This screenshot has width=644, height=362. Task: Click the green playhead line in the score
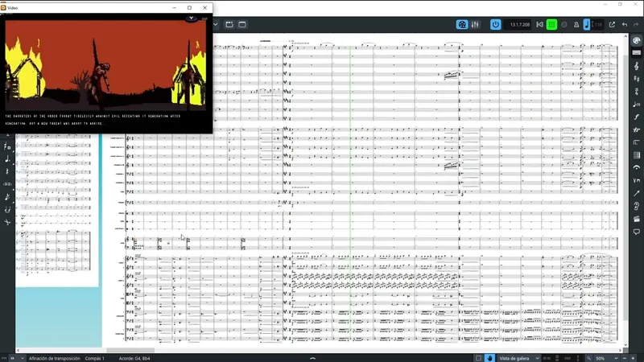[x=350, y=193]
